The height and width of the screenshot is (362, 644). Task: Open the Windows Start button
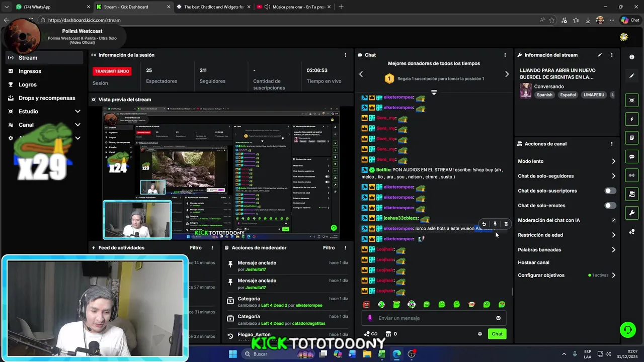233,354
